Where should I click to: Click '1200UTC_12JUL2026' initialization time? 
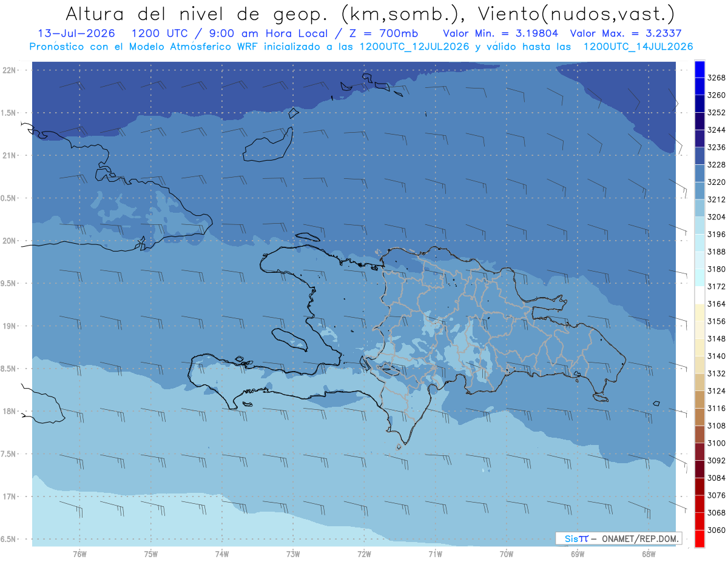tap(414, 47)
